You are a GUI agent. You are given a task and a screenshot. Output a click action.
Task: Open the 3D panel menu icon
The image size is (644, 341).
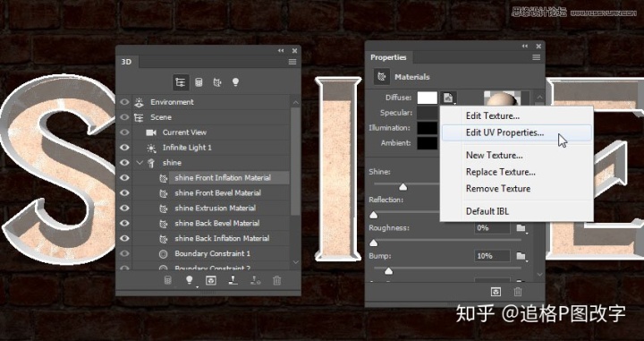click(x=292, y=62)
